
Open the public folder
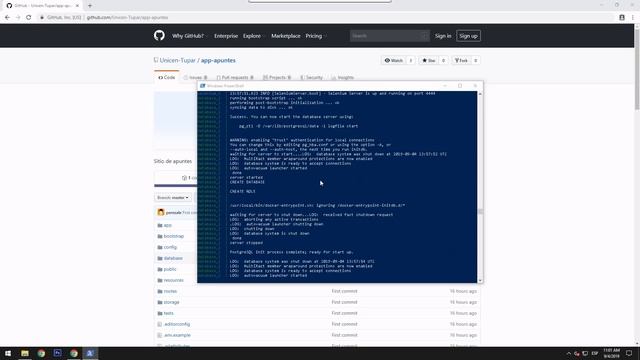pyautogui.click(x=170, y=269)
